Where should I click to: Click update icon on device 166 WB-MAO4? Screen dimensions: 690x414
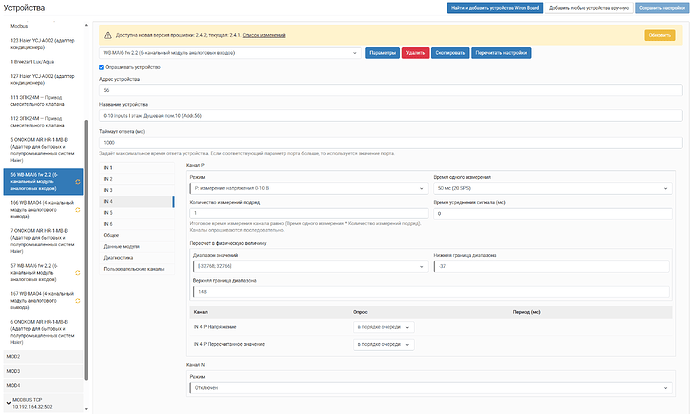pos(78,210)
